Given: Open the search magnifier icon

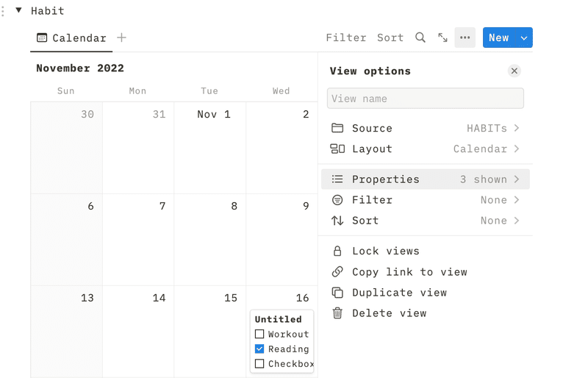Looking at the screenshot, I should pos(420,38).
